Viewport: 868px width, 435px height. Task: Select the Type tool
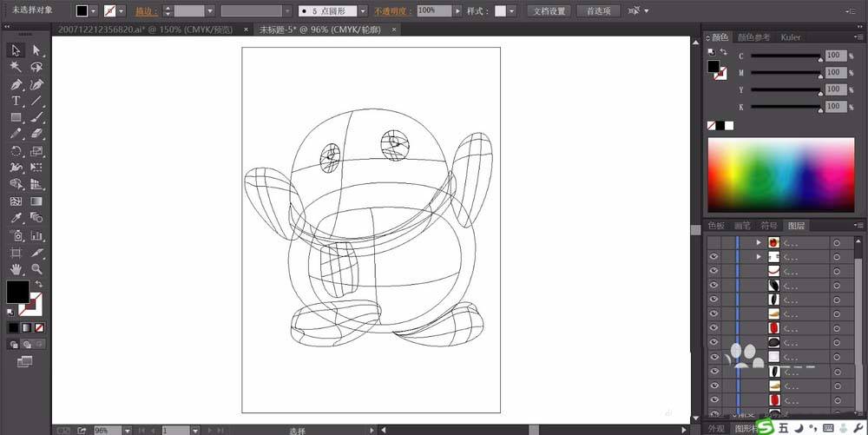(16, 101)
